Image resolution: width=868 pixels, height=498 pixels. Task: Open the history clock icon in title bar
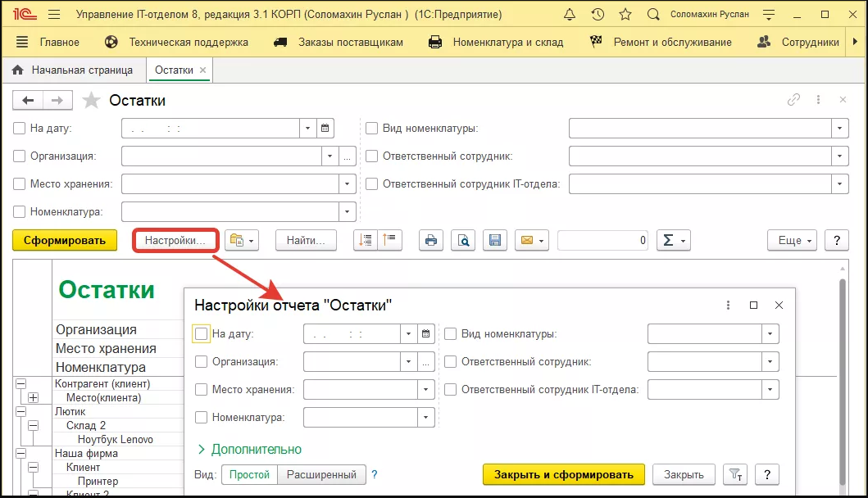[598, 15]
